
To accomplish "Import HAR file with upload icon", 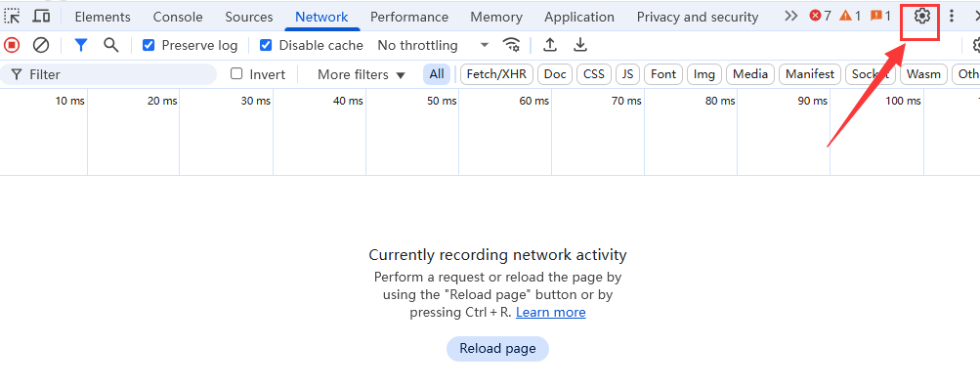I will (549, 45).
